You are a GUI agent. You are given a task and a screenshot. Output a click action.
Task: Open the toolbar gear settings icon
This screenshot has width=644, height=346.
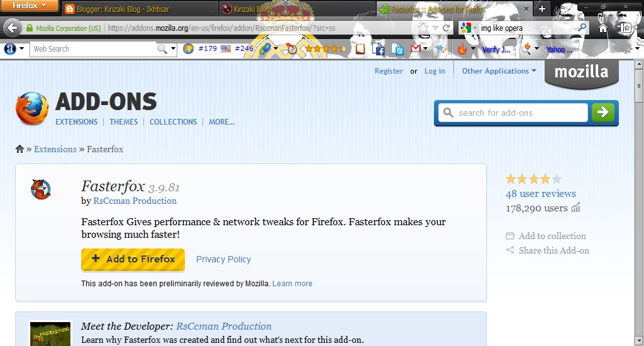626,48
